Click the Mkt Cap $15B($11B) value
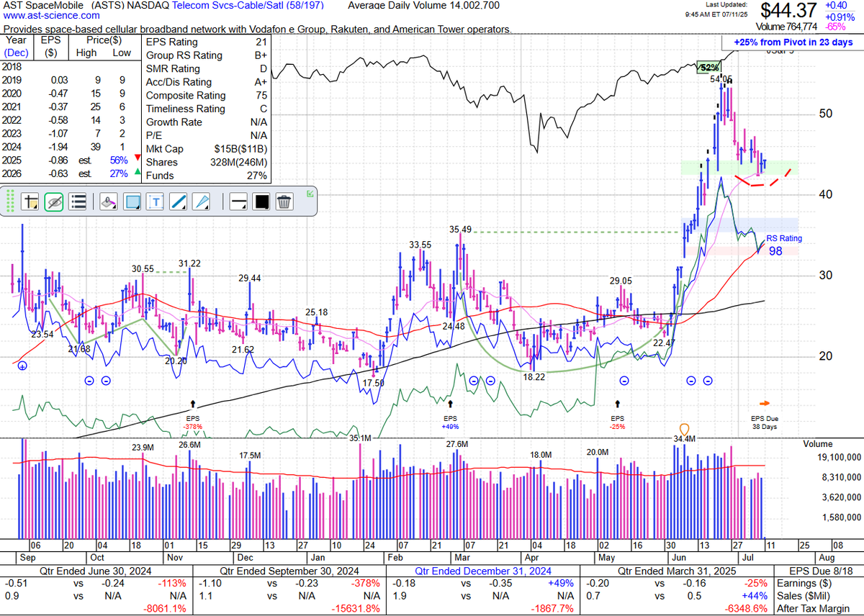This screenshot has height=616, width=864. [x=240, y=149]
